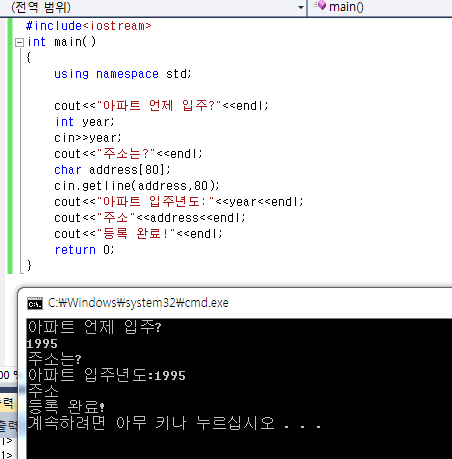The image size is (452, 459).
Task: Click the 'return 0;' line
Action: [x=84, y=250]
